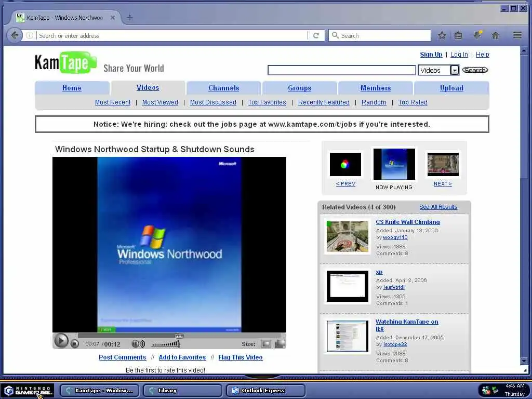Click Add to Favorites link

[x=182, y=357]
